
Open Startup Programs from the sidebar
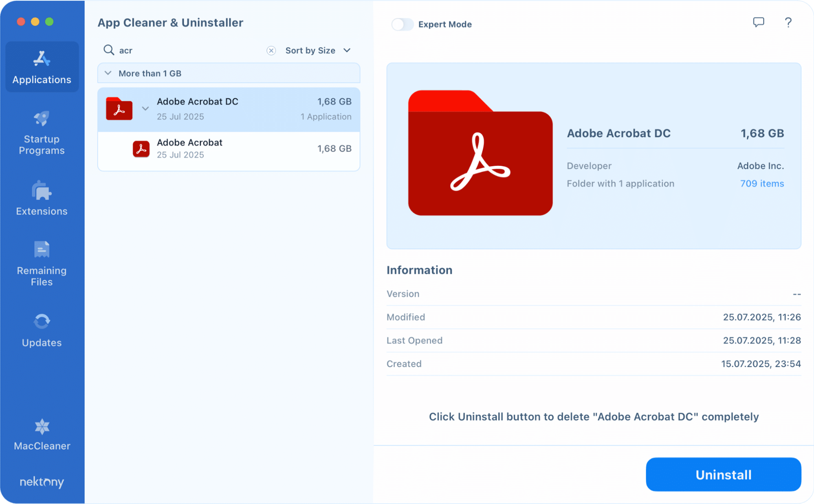point(41,132)
